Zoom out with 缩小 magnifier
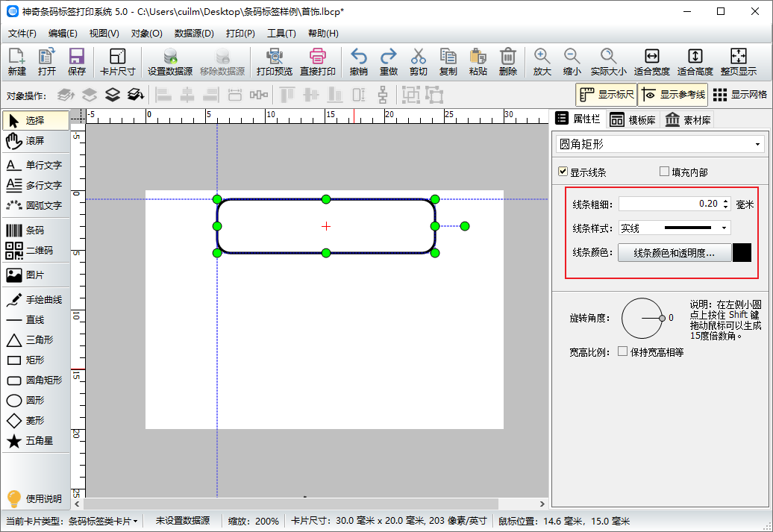 click(x=572, y=62)
